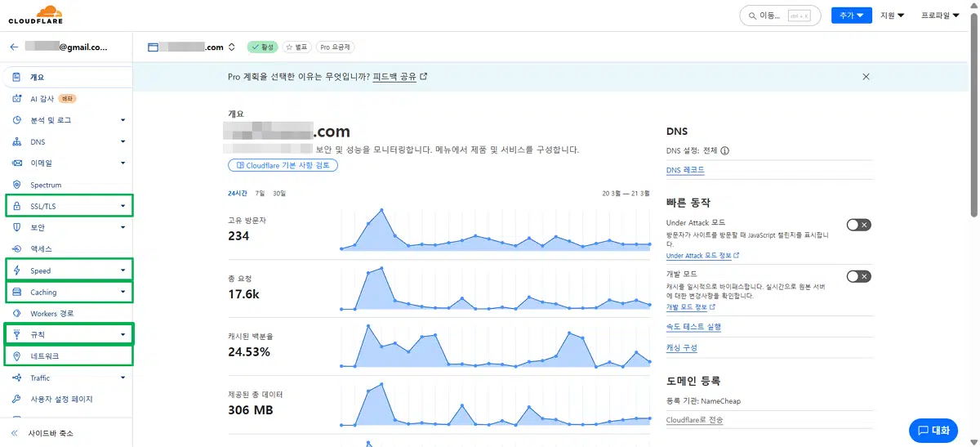980x447 pixels.
Task: Expand the 분석 및 로그 submenu arrow
Action: coord(123,120)
